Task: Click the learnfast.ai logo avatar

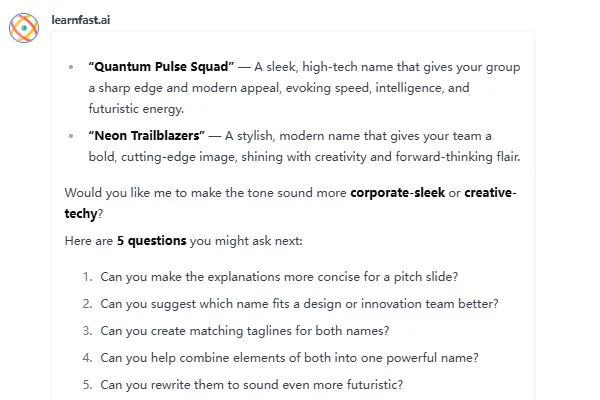Action: tap(24, 27)
